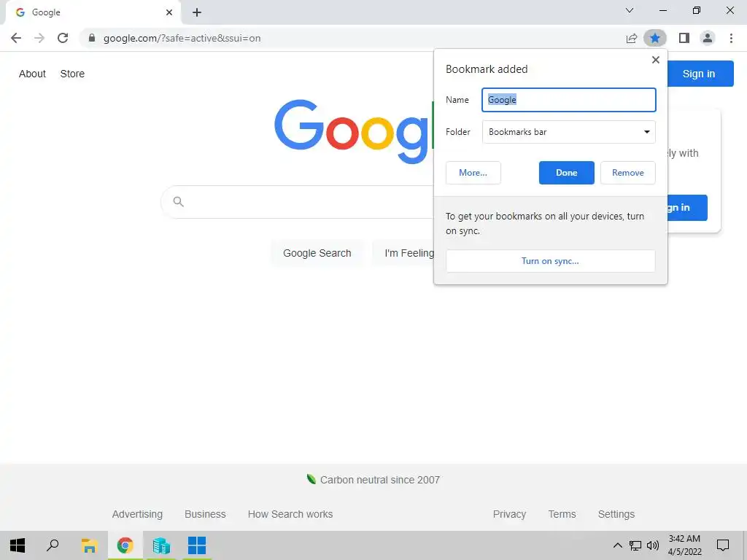Open the blue buildings taskbar app
747x560 pixels.
coord(161,545)
